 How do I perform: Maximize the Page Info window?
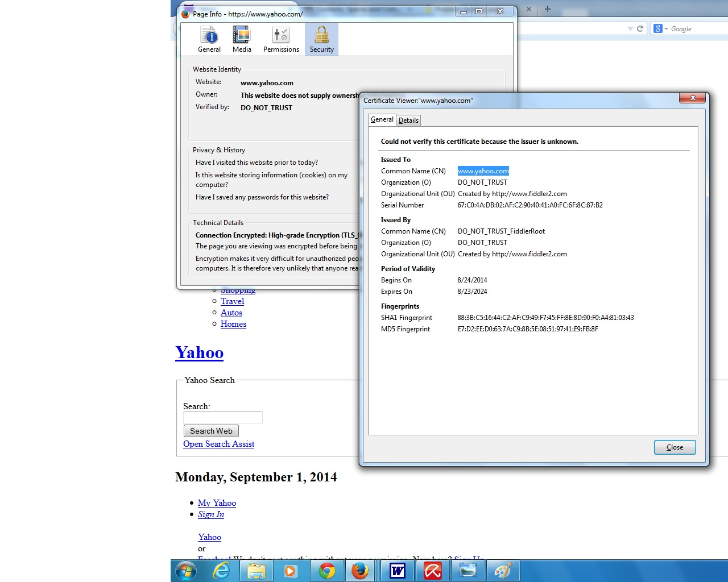point(479,11)
